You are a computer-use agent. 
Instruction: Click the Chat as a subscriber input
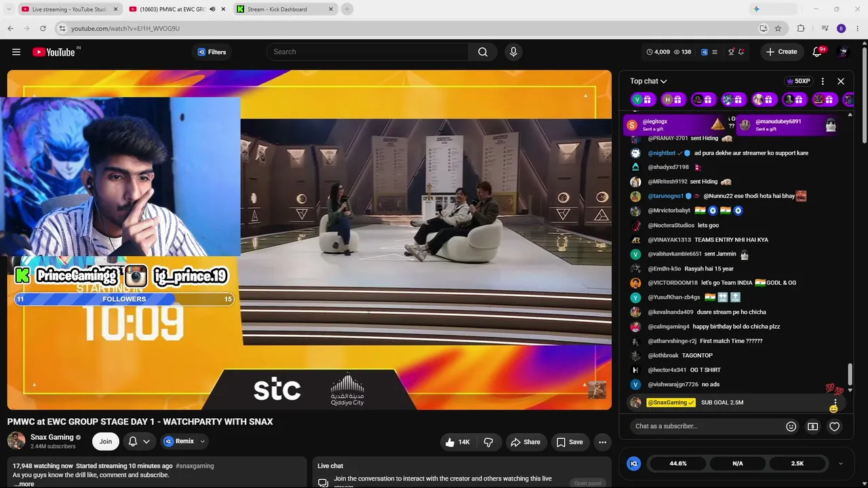coord(705,426)
